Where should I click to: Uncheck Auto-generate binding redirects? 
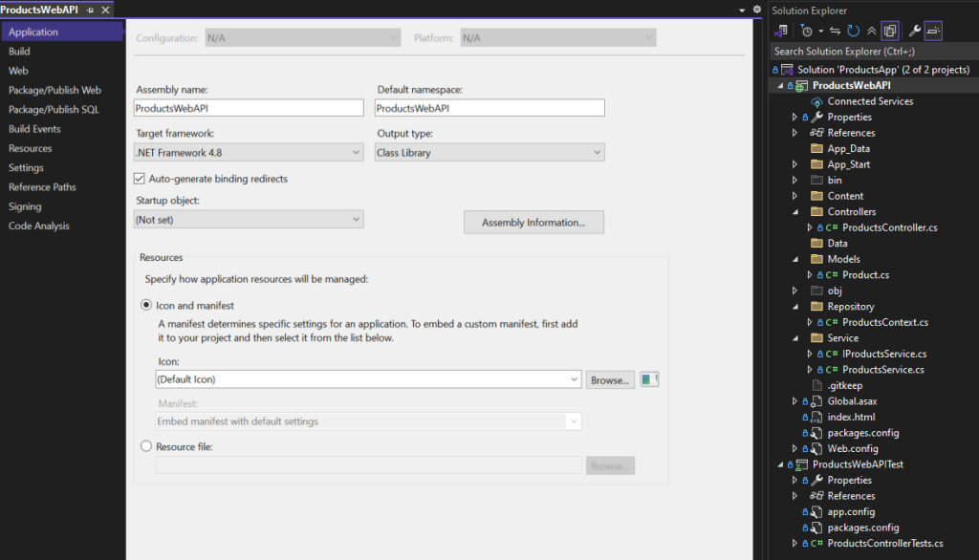pyautogui.click(x=139, y=177)
